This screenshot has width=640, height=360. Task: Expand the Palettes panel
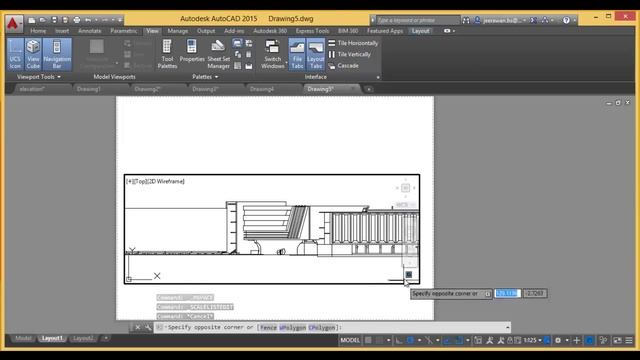pyautogui.click(x=205, y=77)
